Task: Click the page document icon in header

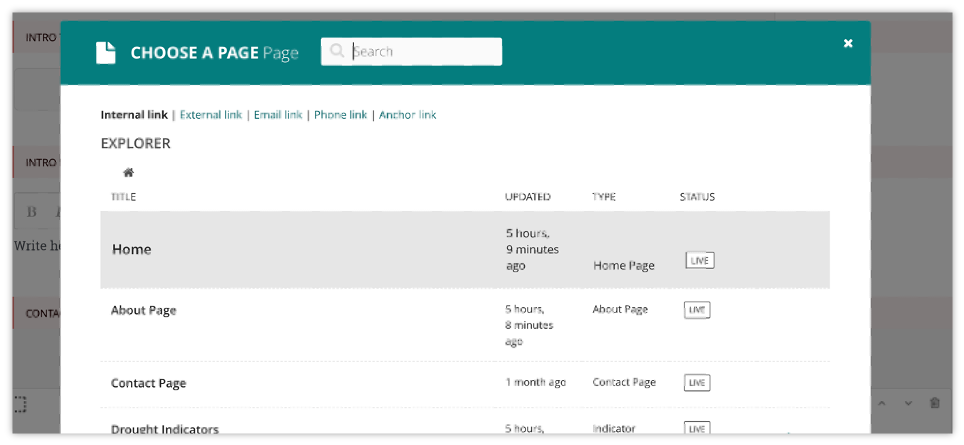Action: 106,52
